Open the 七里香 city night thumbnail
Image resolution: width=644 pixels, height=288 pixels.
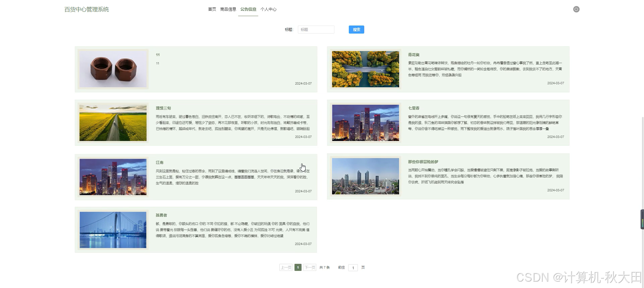click(x=366, y=123)
